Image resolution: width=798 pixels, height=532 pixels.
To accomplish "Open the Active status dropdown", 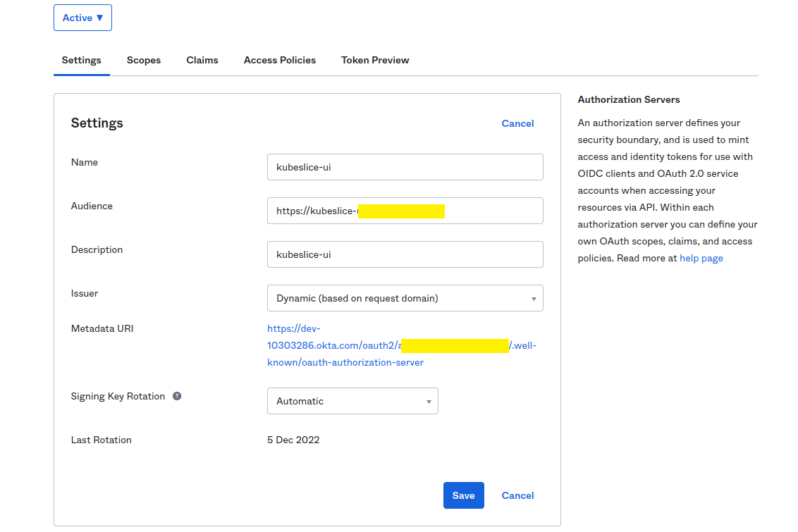I will pos(82,18).
